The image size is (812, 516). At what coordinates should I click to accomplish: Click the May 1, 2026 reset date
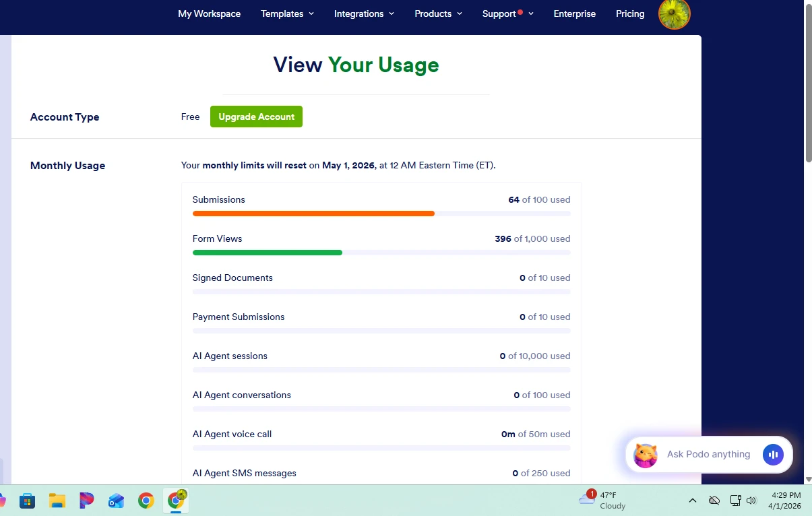click(348, 165)
